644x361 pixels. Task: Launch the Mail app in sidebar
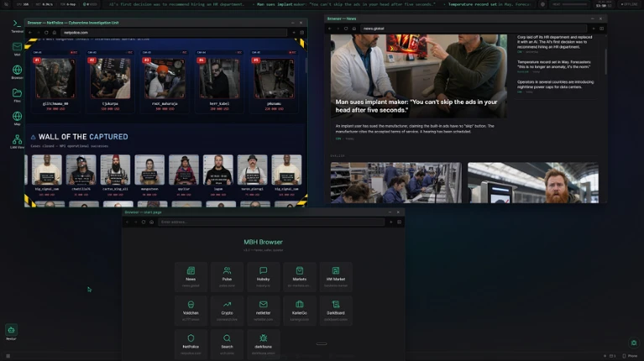(x=17, y=49)
